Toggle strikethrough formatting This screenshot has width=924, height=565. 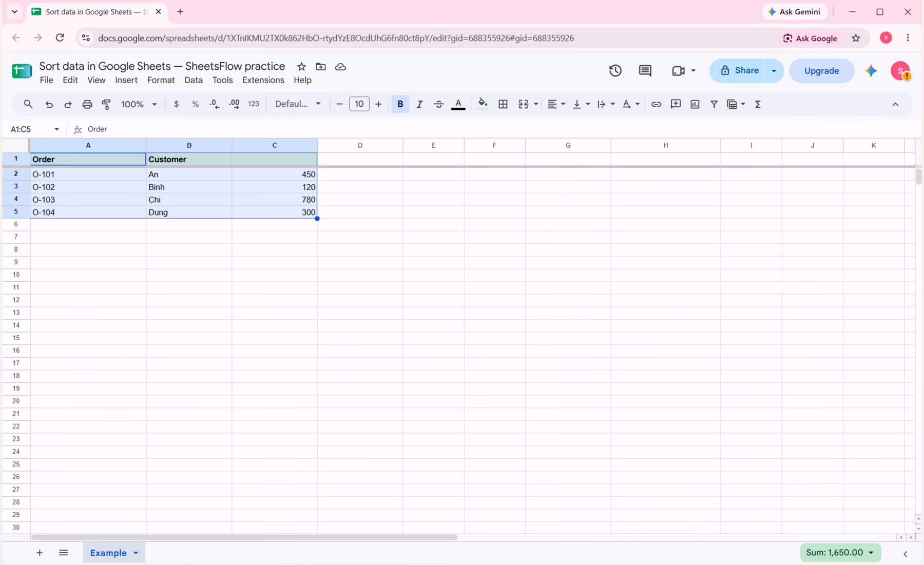438,104
